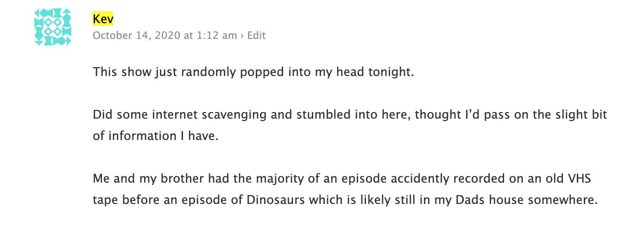Click the highlighted commenter name Kev
644x229 pixels.
tap(103, 19)
